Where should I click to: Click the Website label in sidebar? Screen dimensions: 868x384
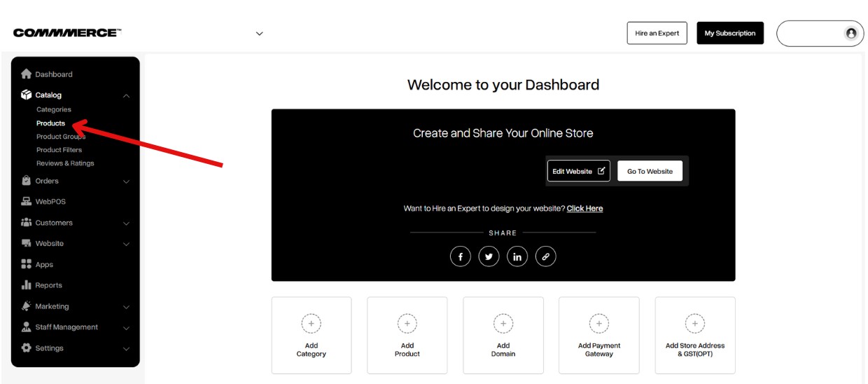49,243
